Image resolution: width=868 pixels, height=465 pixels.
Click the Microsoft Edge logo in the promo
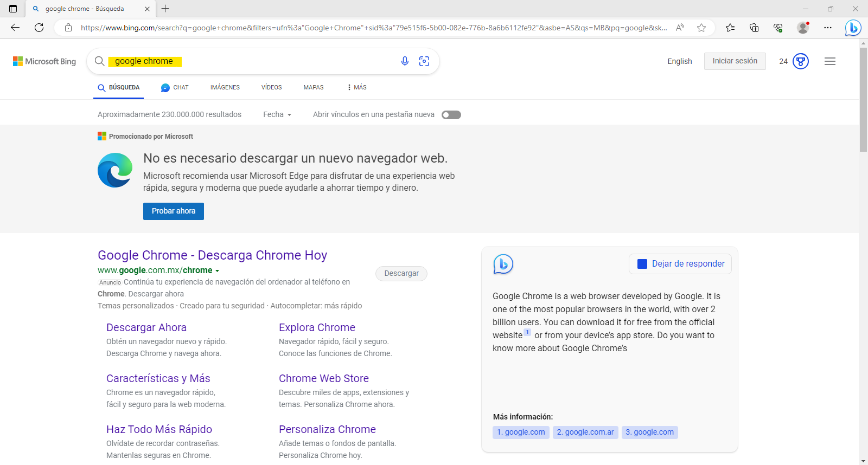pos(115,170)
